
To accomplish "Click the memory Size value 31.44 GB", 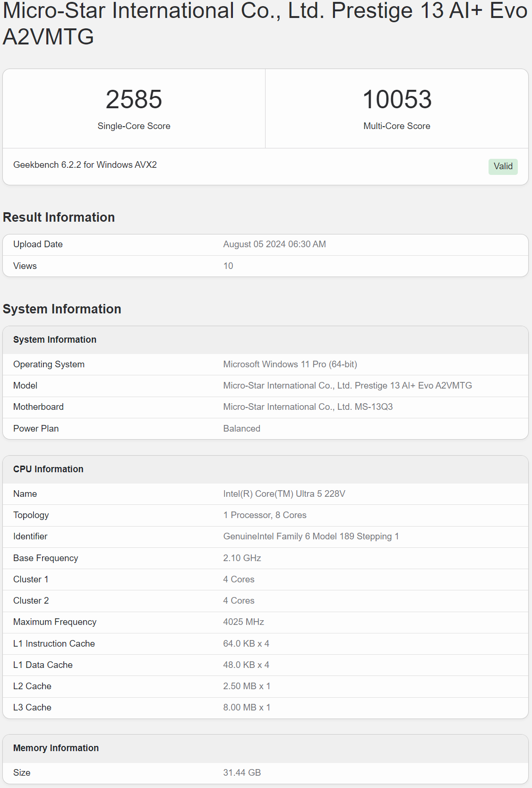I will [x=242, y=773].
